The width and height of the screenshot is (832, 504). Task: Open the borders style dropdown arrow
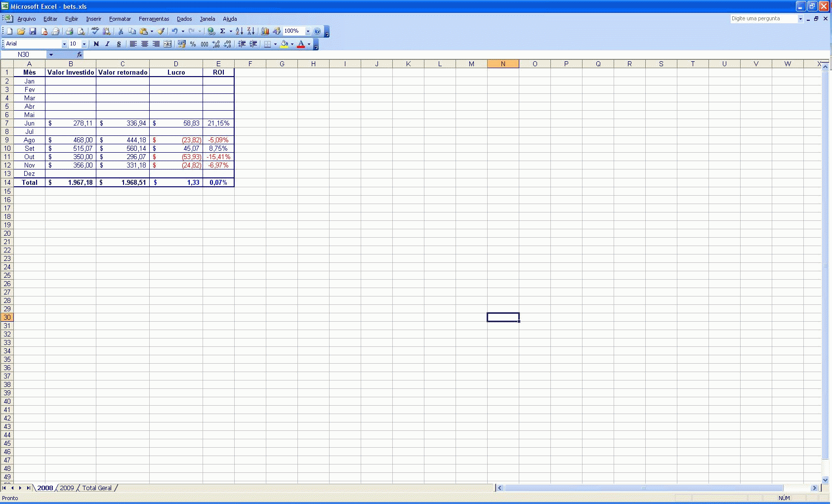(275, 44)
